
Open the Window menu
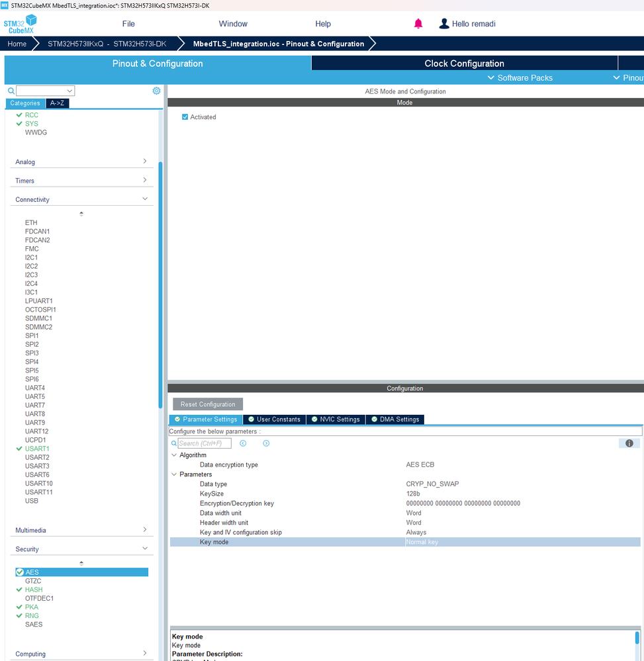point(233,24)
